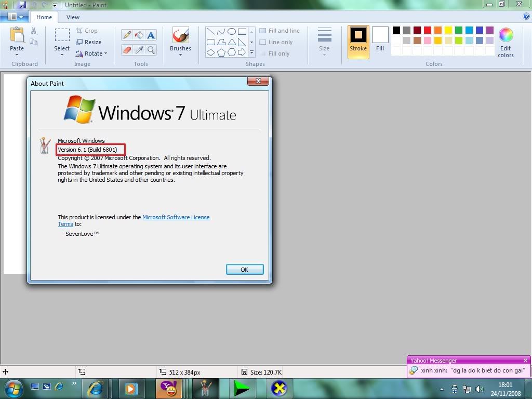Select the Text tool
The width and height of the screenshot is (532, 399).
(151, 35)
